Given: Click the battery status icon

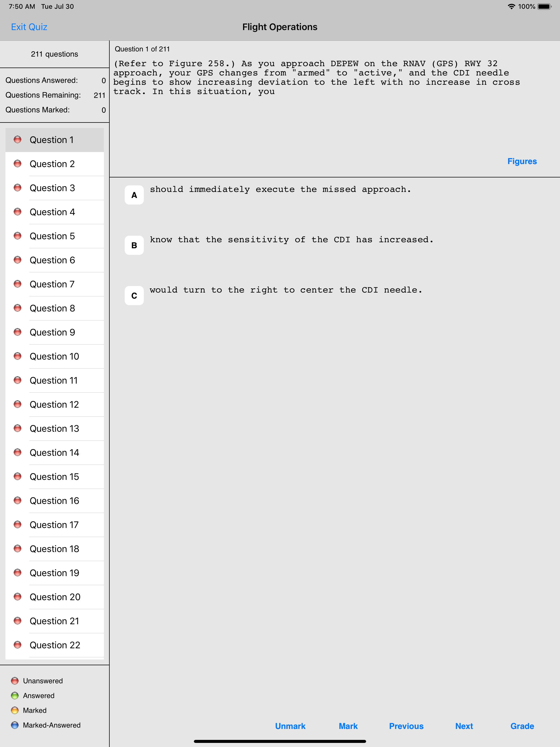Looking at the screenshot, I should [544, 6].
